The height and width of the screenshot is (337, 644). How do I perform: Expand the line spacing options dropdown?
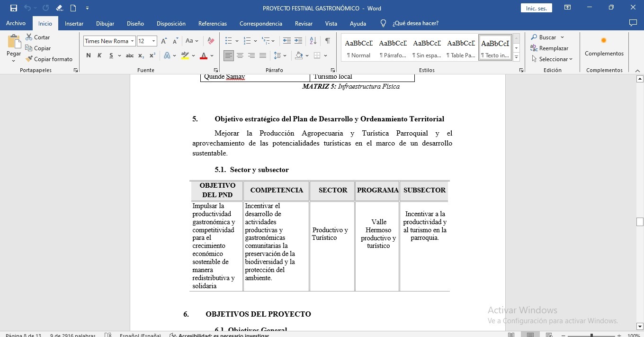pyautogui.click(x=284, y=55)
